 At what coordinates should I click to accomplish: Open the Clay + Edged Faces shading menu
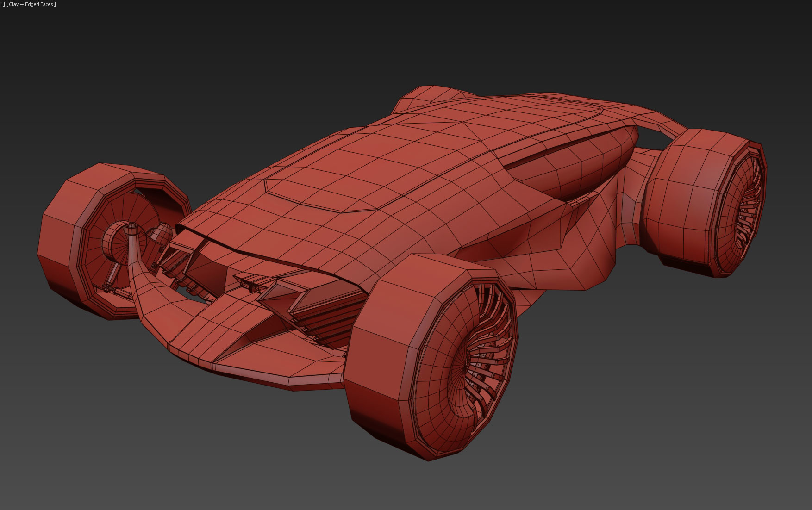[30, 4]
